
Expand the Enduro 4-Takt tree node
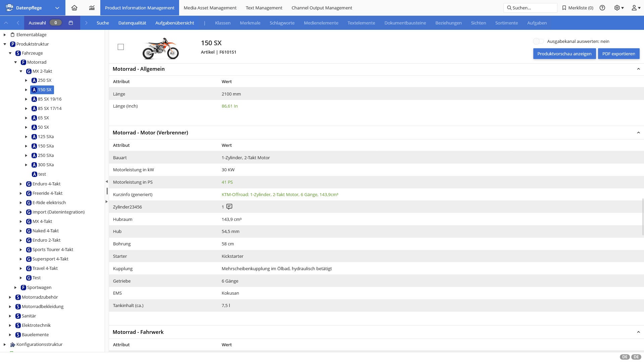click(21, 184)
